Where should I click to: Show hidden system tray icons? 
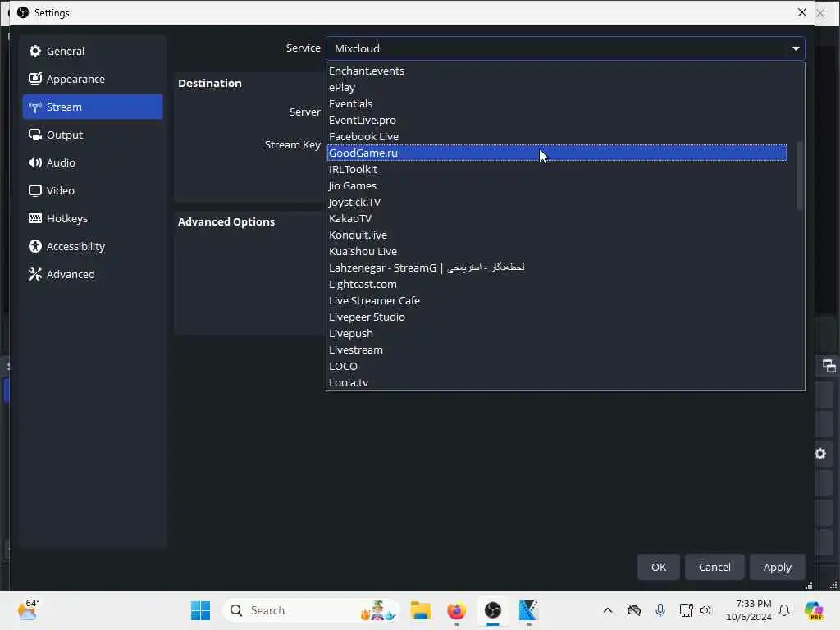point(608,610)
